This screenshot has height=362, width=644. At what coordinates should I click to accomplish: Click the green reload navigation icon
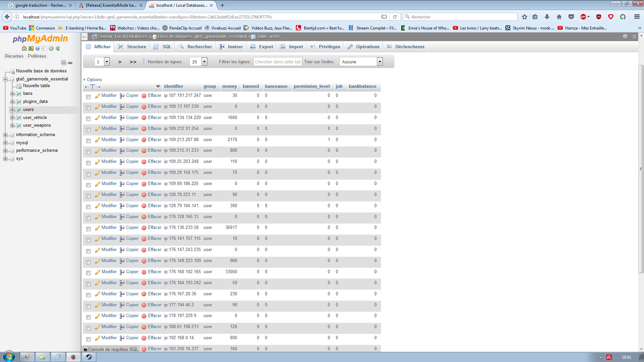point(58,49)
